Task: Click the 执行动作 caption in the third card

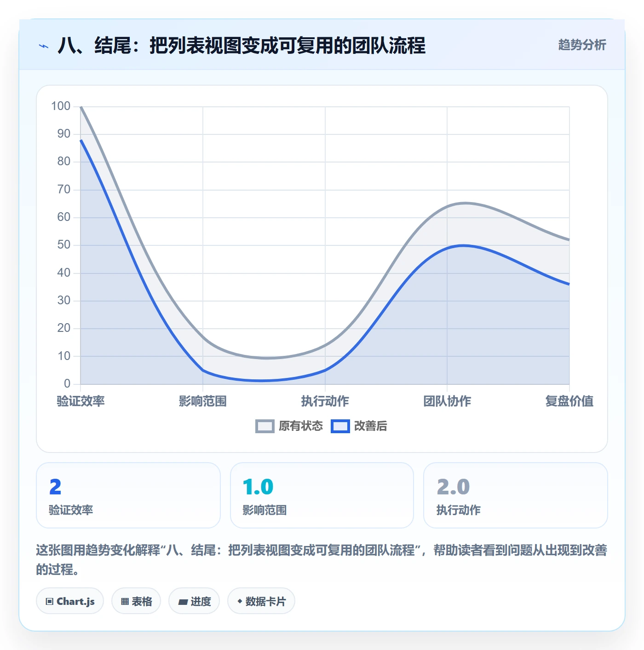Action: click(459, 510)
